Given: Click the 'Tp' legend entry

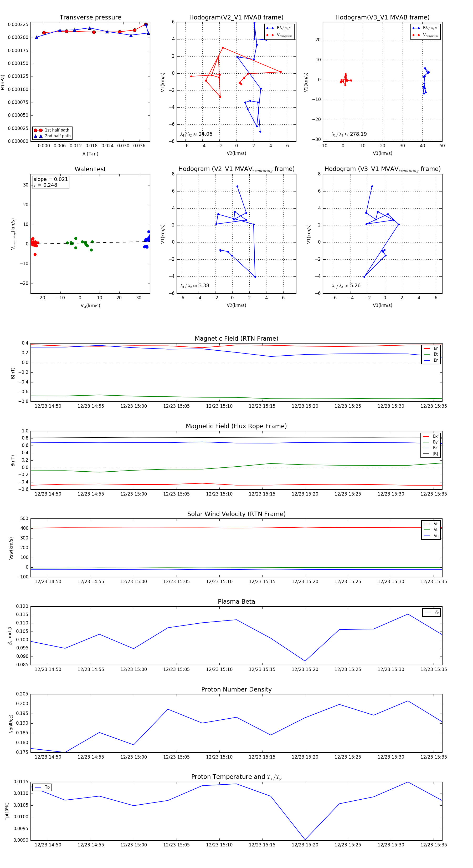Looking at the screenshot, I should coord(42,788).
